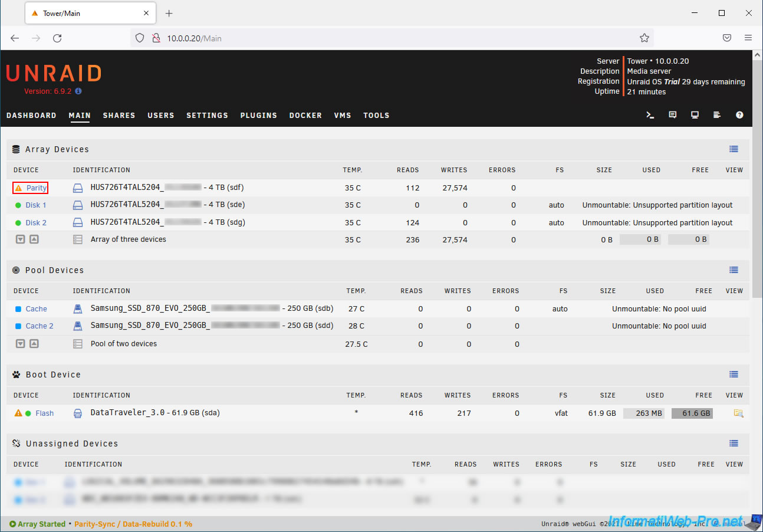The height and width of the screenshot is (532, 763).
Task: Click the Flash free space bar 61.6 GB
Action: [692, 413]
